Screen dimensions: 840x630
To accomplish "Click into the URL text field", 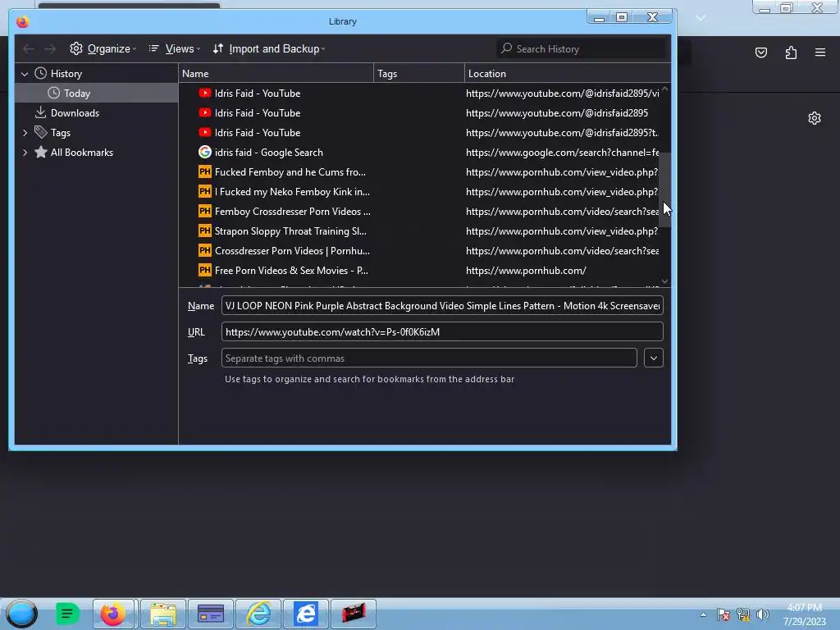I will 442,332.
